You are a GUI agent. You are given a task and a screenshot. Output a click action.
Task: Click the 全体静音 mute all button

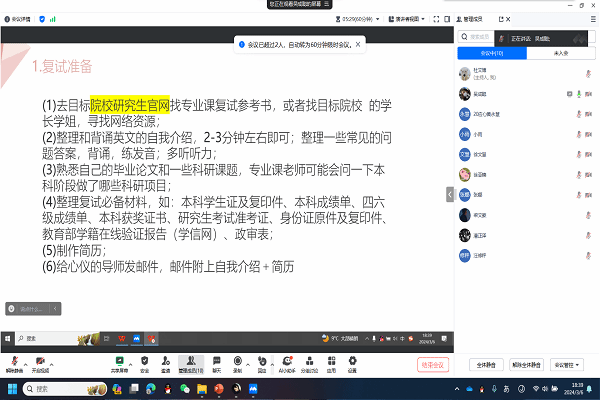coord(486,365)
